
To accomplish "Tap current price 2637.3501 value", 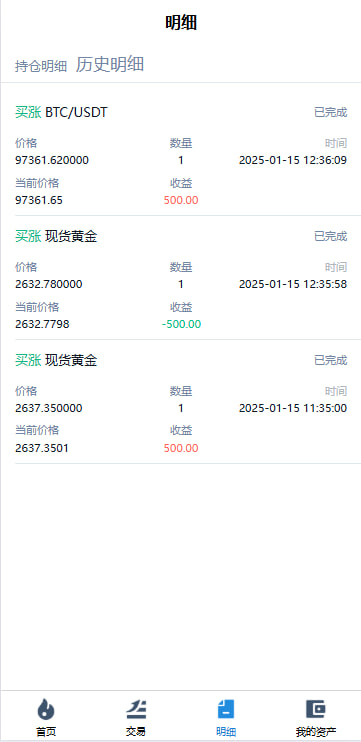I will pos(42,448).
